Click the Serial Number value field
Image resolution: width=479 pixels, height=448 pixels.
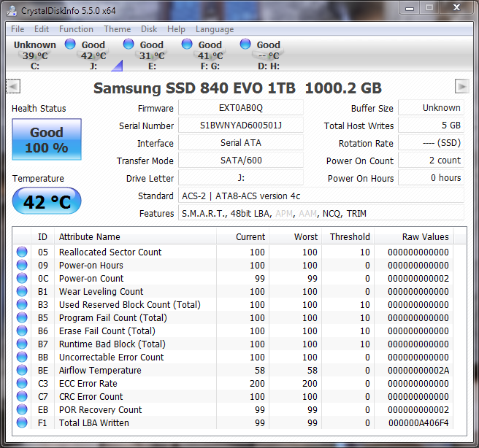click(240, 125)
